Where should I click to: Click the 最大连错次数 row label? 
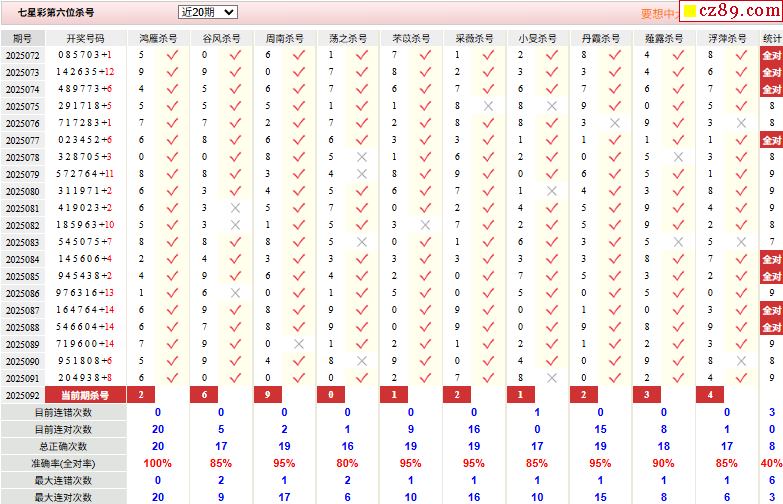63,481
